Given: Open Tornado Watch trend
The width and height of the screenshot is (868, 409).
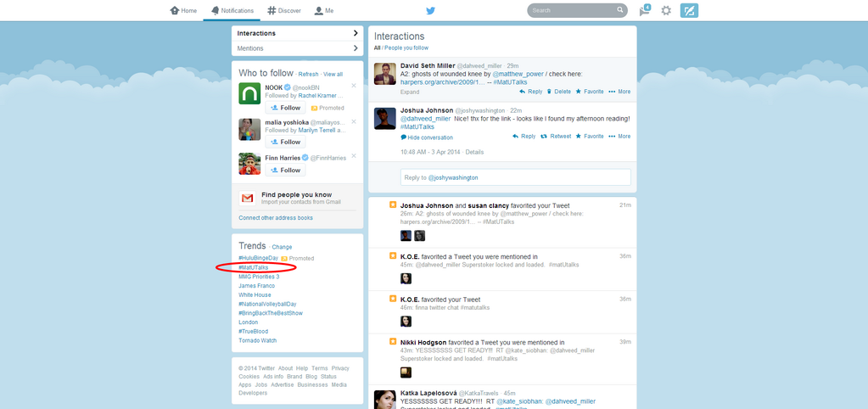Looking at the screenshot, I should [257, 340].
